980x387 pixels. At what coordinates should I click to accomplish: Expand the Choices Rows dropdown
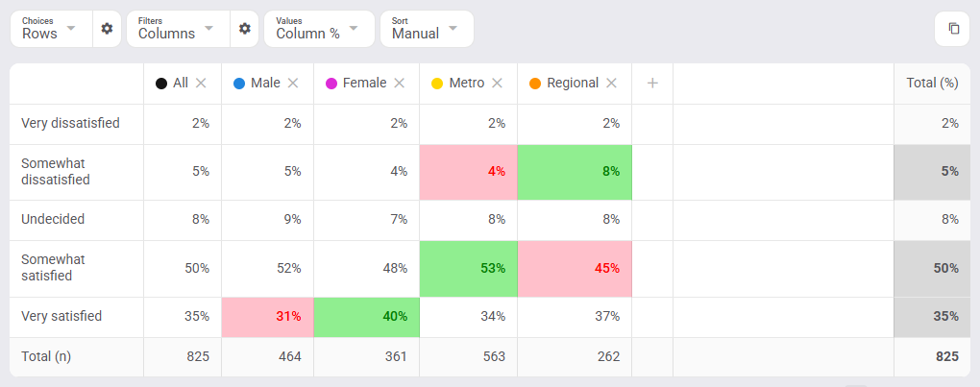click(x=51, y=29)
